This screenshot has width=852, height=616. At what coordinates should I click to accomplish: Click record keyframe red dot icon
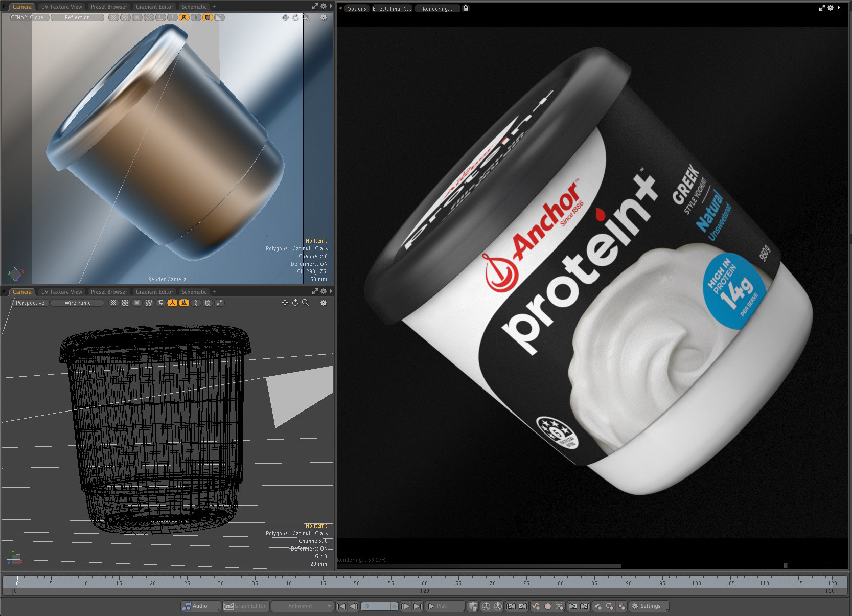pyautogui.click(x=548, y=606)
